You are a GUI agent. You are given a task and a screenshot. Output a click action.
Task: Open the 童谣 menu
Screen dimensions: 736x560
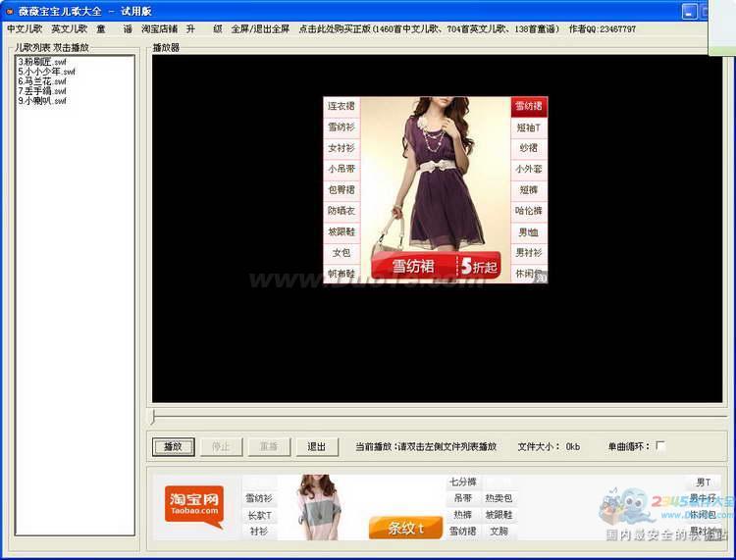pos(114,29)
